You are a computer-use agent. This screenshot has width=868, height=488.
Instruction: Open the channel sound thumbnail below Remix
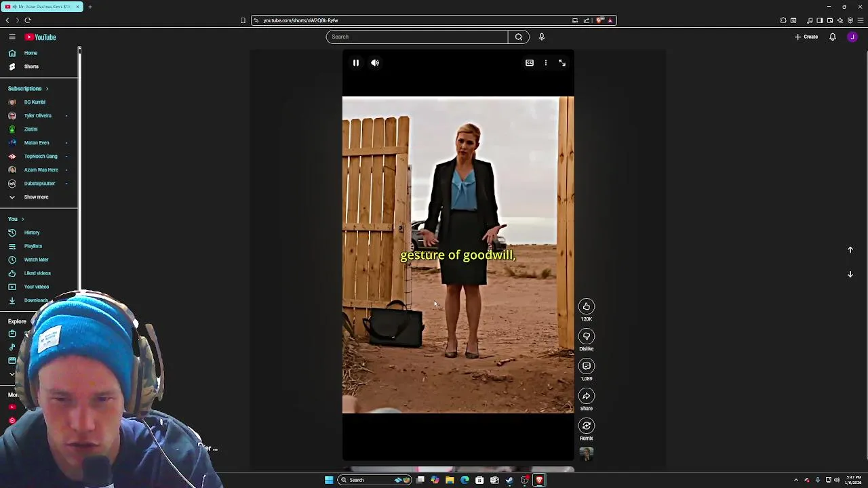point(587,455)
